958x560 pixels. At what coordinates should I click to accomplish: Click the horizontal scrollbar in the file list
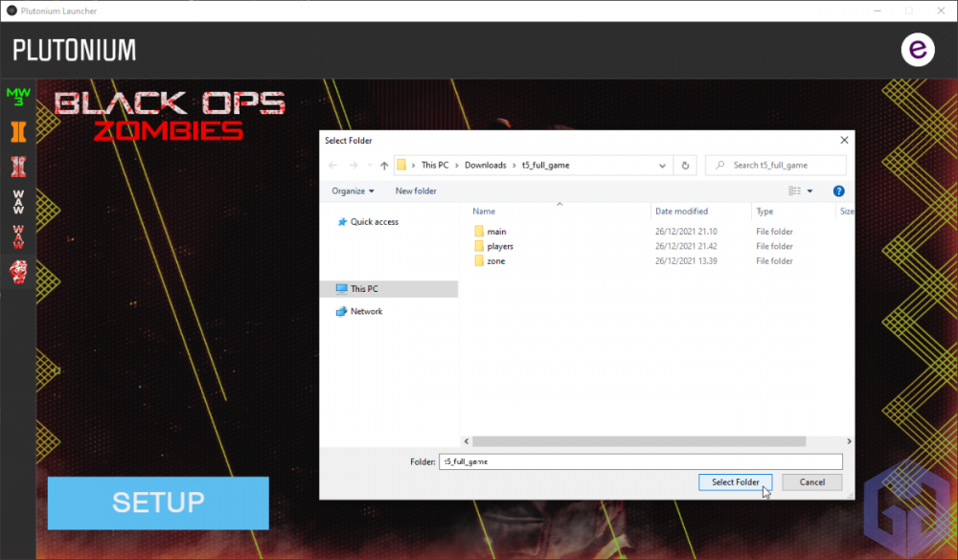click(x=637, y=441)
